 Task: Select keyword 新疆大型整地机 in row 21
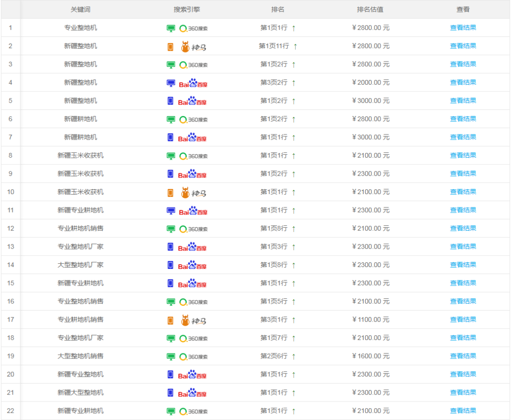pos(80,393)
